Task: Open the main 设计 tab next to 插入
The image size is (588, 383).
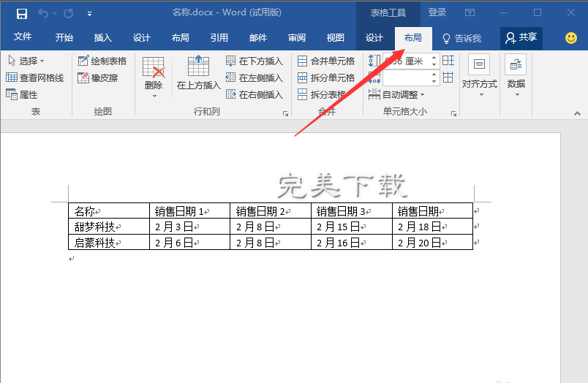Action: tap(142, 38)
